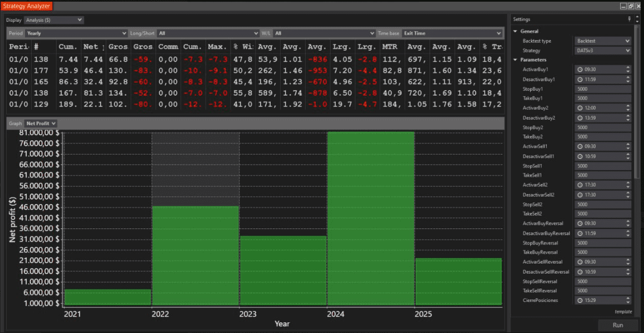The height and width of the screenshot is (333, 644).
Task: Open the Graph Net Profit dropdown
Action: pyautogui.click(x=40, y=123)
